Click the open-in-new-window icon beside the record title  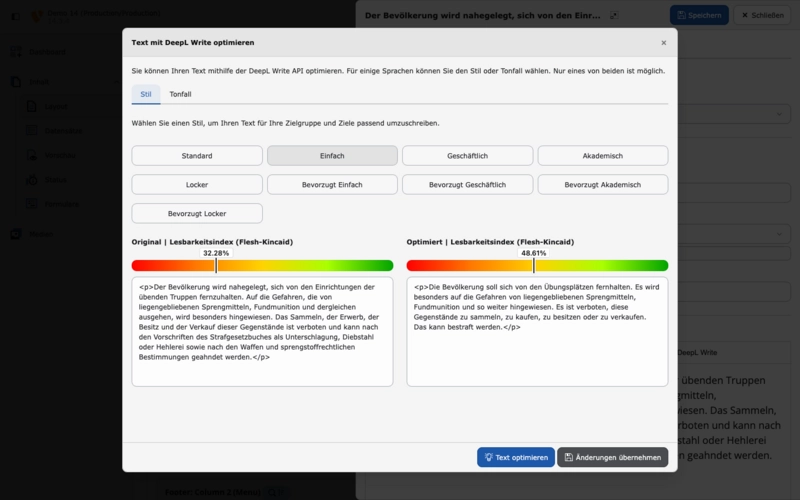click(x=614, y=15)
